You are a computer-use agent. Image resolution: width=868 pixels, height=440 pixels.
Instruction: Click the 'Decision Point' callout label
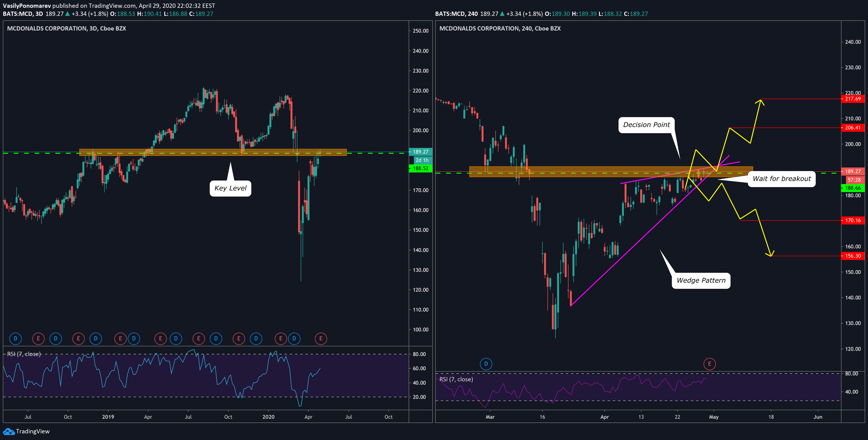646,125
